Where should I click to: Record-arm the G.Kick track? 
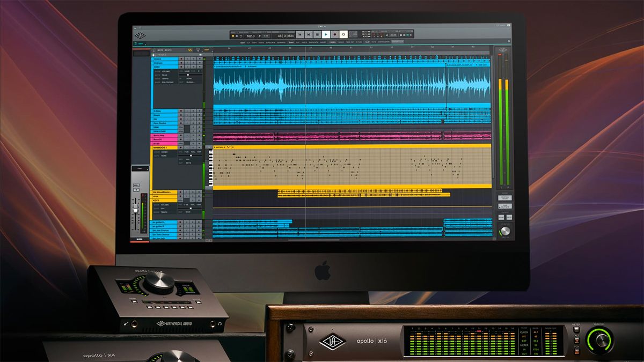pyautogui.click(x=181, y=59)
